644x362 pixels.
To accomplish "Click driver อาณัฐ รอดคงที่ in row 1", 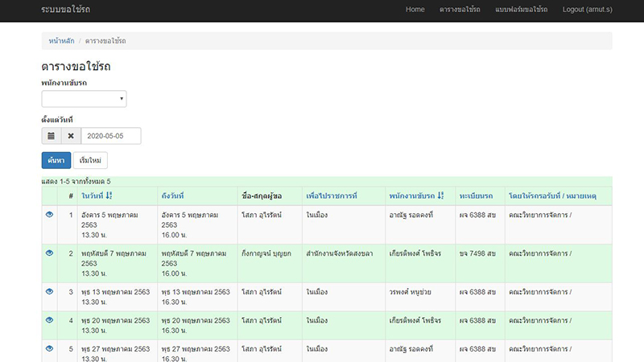I will click(411, 215).
